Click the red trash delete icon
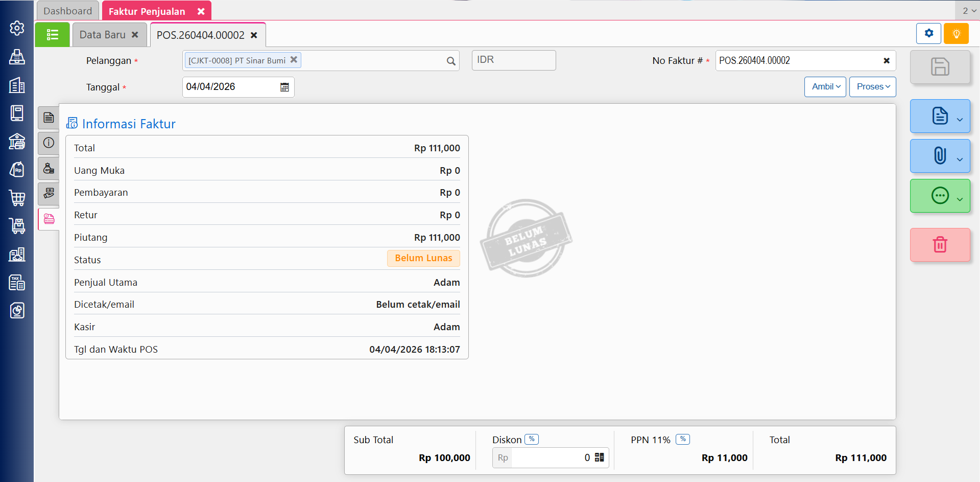 click(940, 245)
